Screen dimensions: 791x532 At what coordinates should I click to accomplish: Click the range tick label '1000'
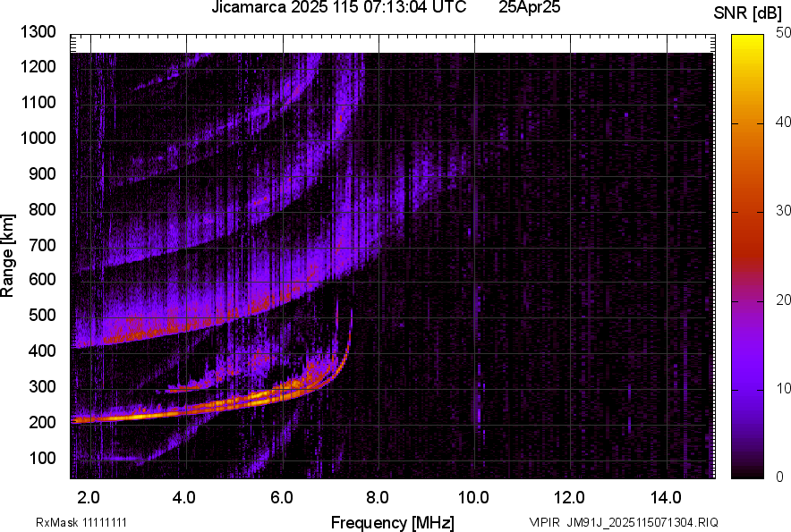click(x=38, y=138)
